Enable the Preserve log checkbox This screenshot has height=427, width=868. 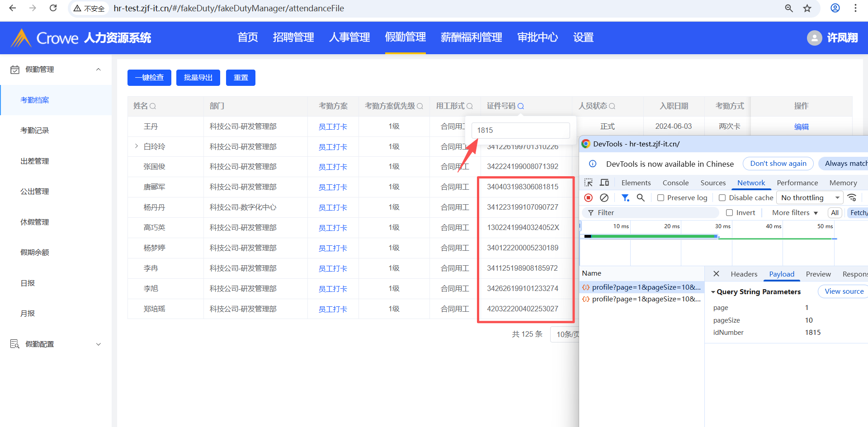pyautogui.click(x=660, y=198)
